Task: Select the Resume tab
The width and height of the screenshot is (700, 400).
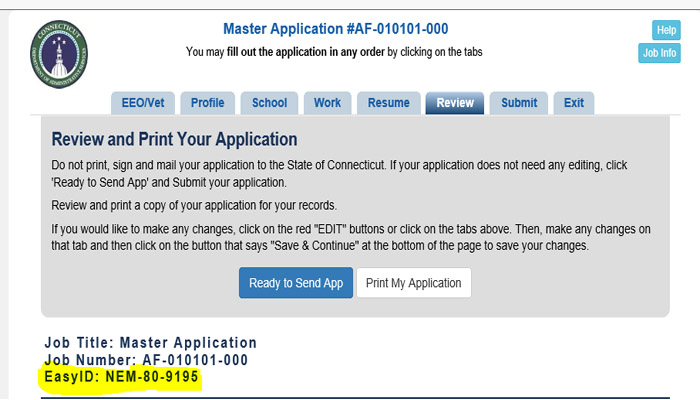Action: 388,103
